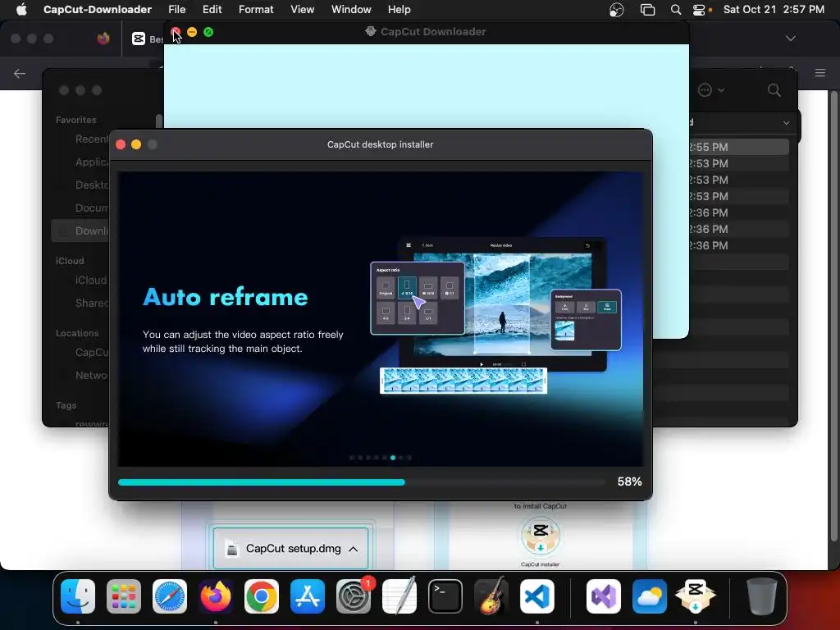This screenshot has height=630, width=840.
Task: Open Google Chrome from the Dock
Action: pyautogui.click(x=262, y=596)
